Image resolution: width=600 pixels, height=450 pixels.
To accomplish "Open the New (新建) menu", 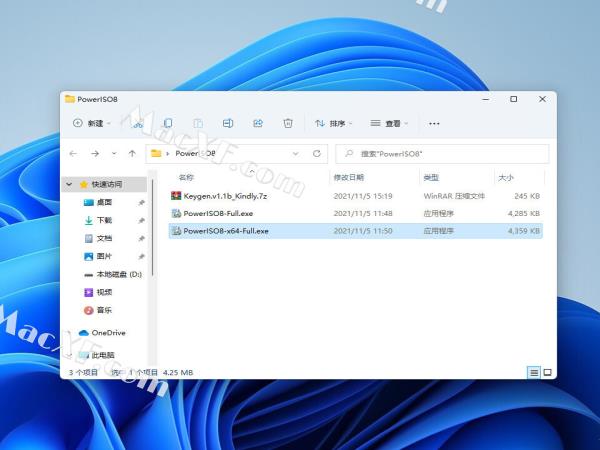I will pyautogui.click(x=91, y=123).
